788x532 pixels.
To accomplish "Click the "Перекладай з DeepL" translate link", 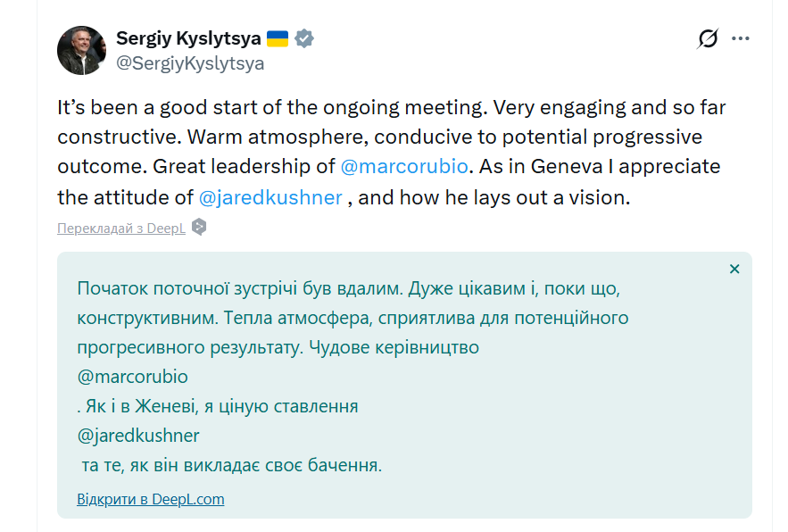I will 121,228.
